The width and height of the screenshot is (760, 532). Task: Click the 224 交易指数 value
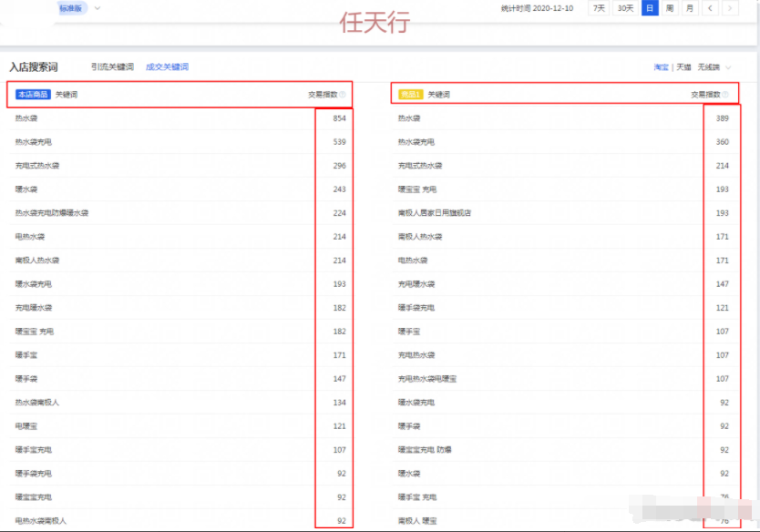(x=339, y=213)
